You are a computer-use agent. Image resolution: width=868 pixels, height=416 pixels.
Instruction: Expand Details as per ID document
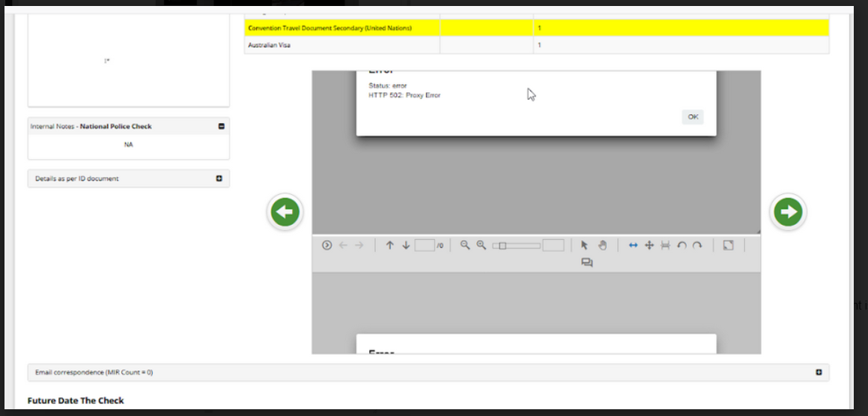(219, 178)
